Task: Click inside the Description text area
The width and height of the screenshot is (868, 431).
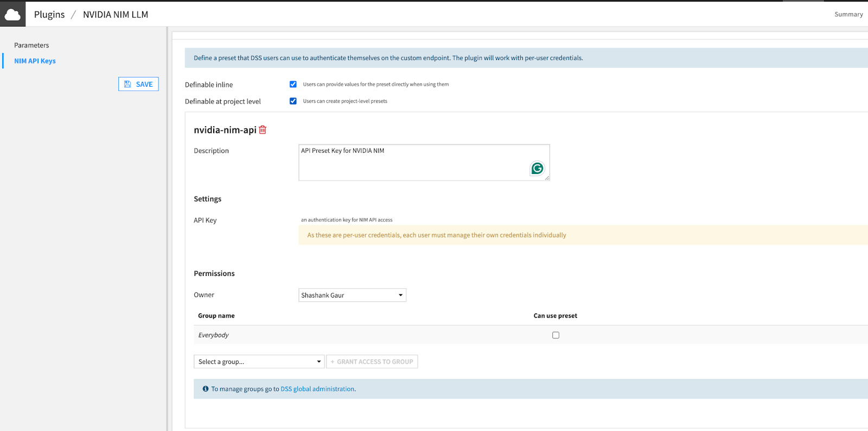Action: (412, 163)
